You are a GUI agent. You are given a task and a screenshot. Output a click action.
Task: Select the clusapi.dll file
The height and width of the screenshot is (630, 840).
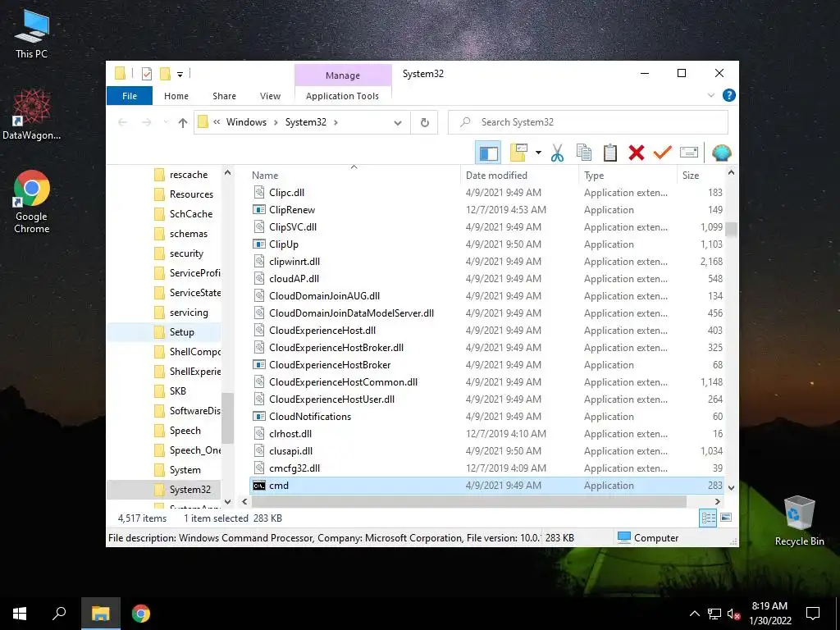coord(487,451)
